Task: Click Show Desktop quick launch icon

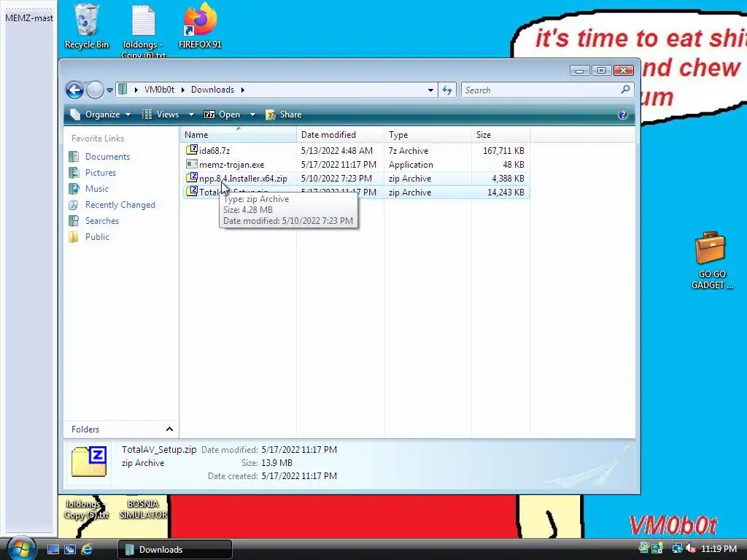Action: coord(53,550)
